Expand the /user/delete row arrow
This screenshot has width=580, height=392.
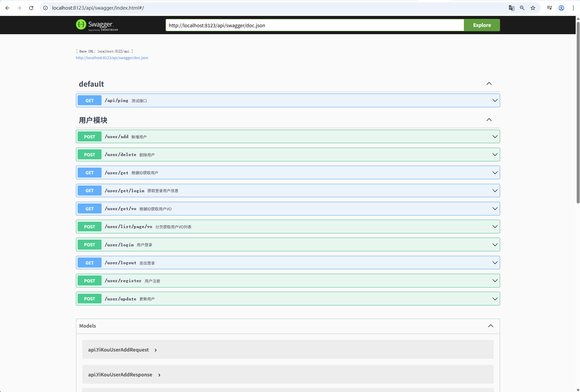coord(495,155)
